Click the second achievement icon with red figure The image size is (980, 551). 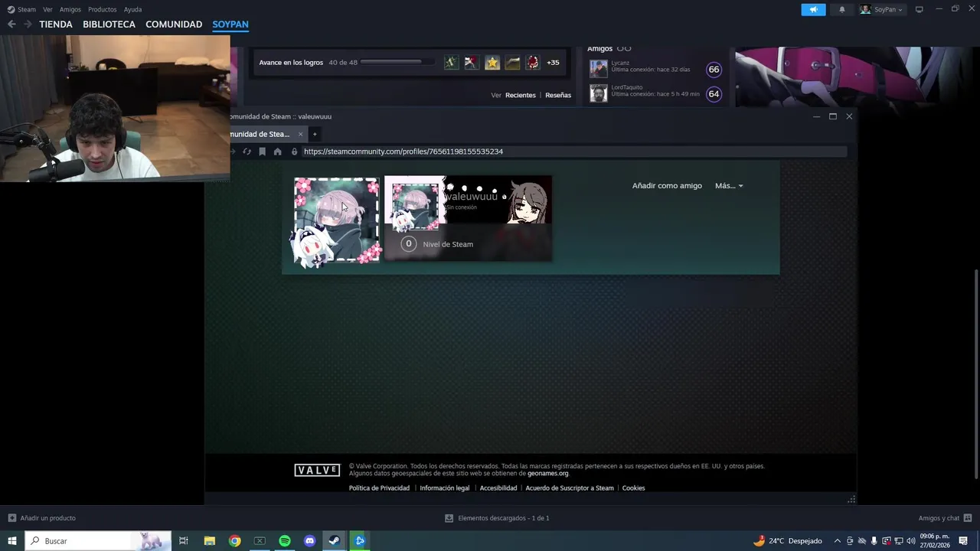pos(472,63)
